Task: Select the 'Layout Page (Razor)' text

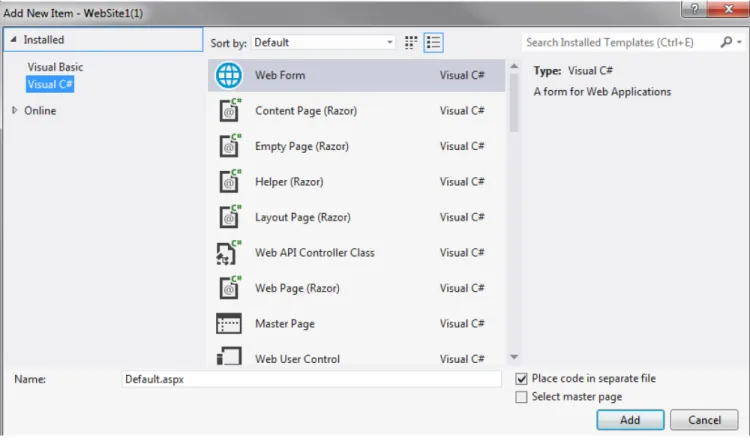Action: pyautogui.click(x=303, y=217)
